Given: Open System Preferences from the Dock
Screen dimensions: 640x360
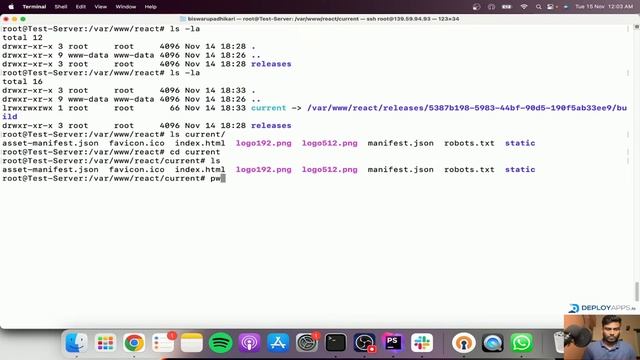Looking at the screenshot, I should coord(307,343).
